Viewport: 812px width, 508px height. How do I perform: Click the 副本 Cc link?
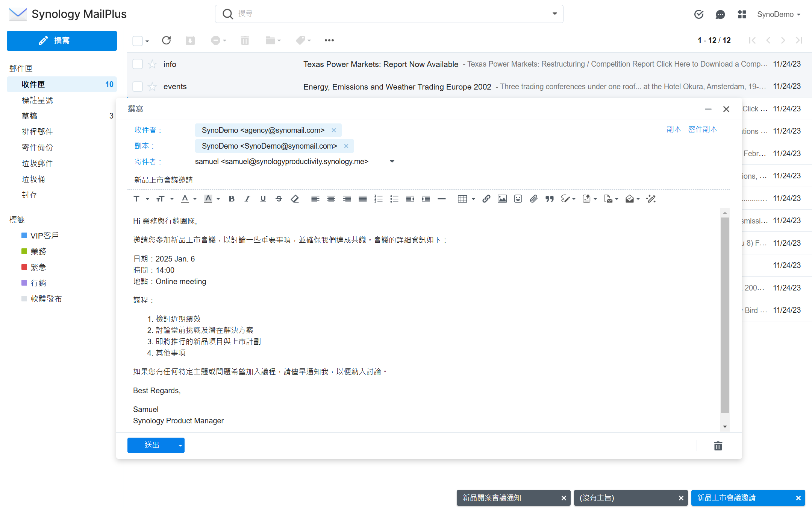[x=674, y=129]
